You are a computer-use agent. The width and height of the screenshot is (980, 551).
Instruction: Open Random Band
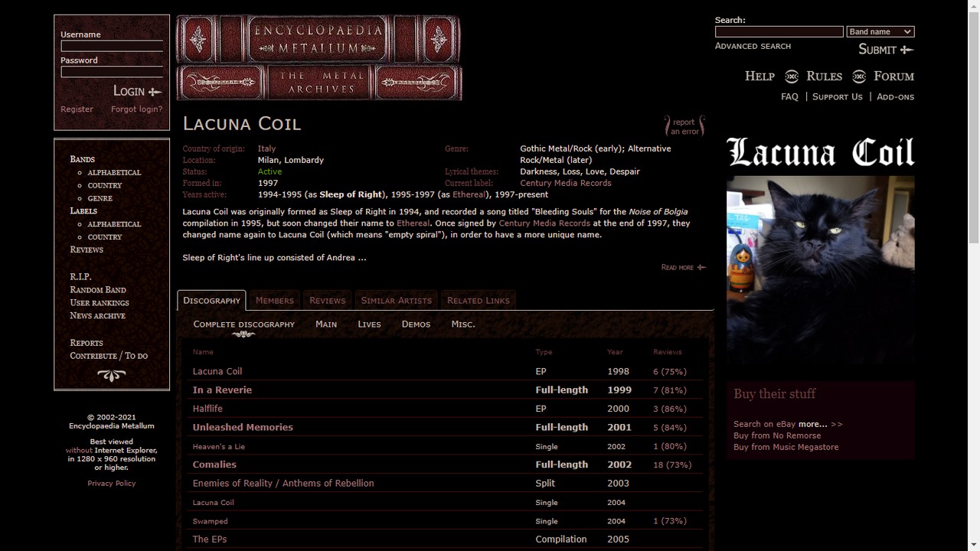click(x=98, y=290)
